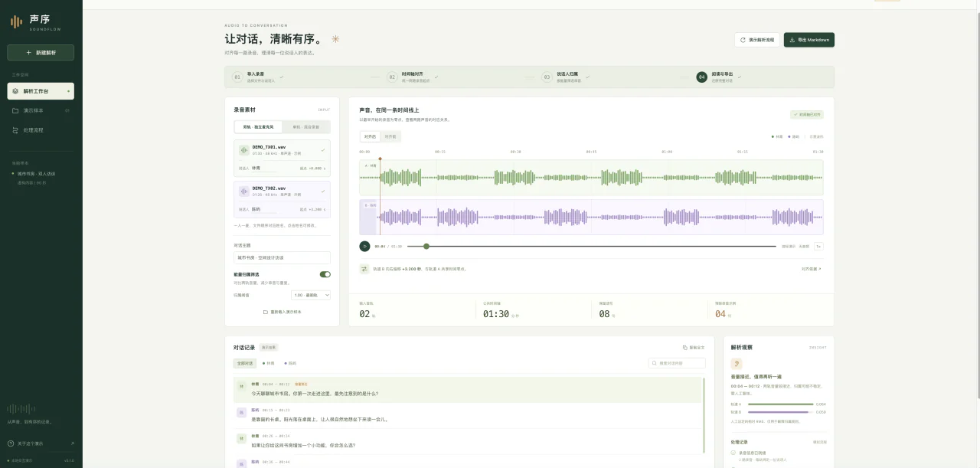Switch waveform view to 对齐后
The width and height of the screenshot is (980, 468).
[371, 136]
